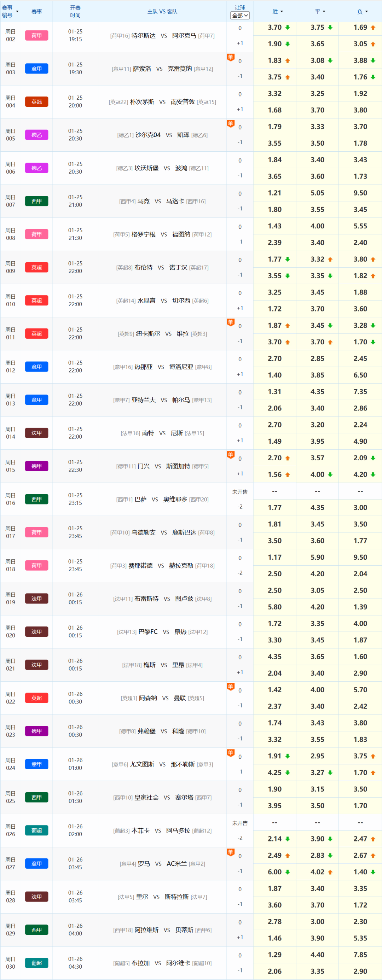Select handicap win odds 1.77 for 巴萨 vs 奥维耶多
This screenshot has height=980, width=382.
[275, 508]
